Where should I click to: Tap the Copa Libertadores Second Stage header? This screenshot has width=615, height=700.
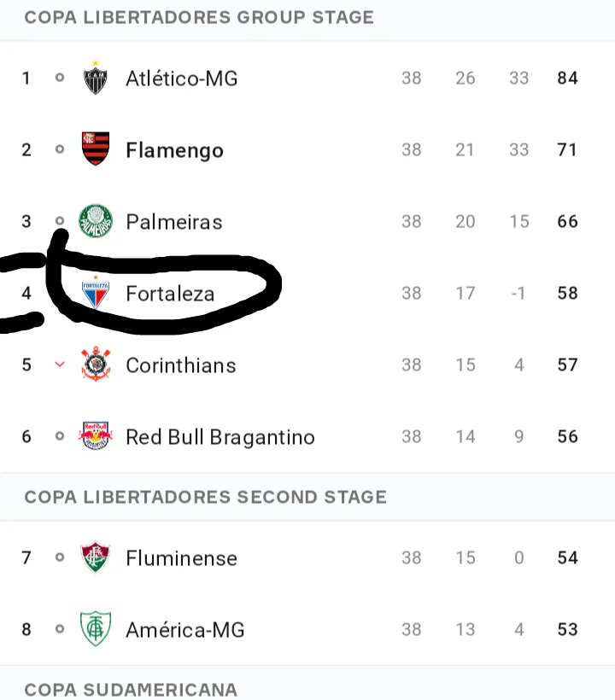(x=206, y=497)
